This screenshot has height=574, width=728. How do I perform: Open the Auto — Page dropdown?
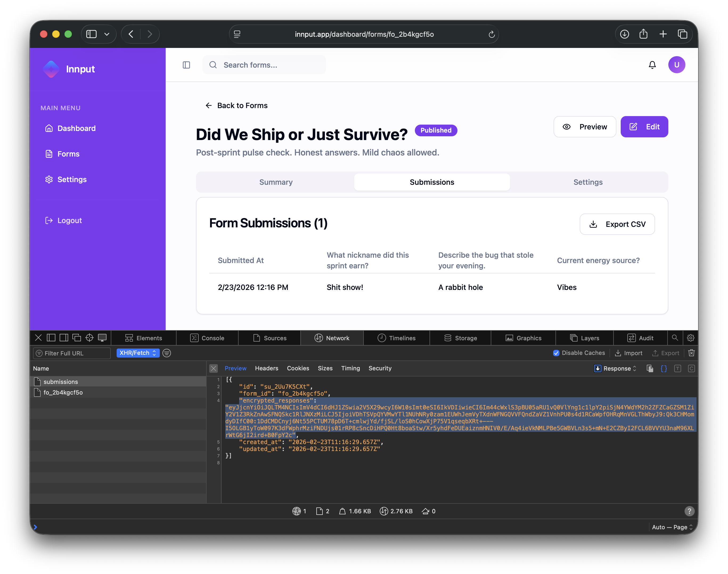click(x=672, y=527)
